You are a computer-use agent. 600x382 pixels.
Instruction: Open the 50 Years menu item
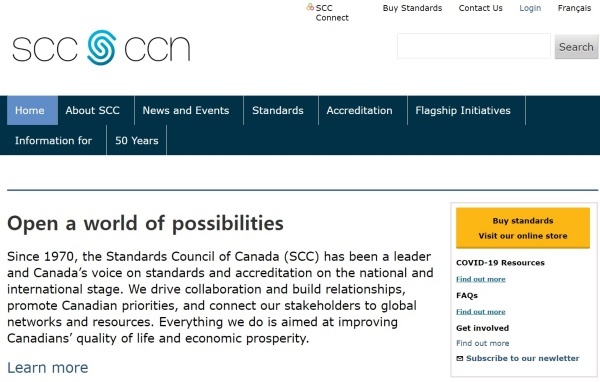[137, 140]
